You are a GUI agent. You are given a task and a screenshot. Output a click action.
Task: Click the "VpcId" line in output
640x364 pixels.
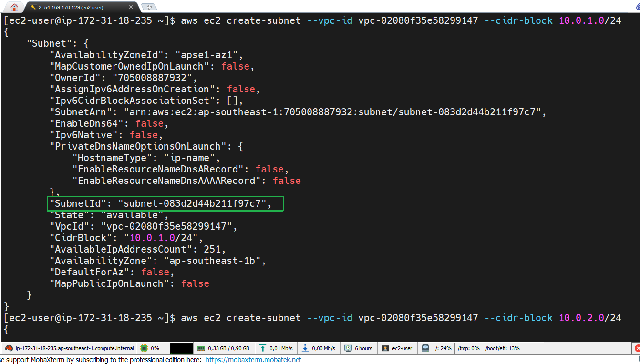[x=144, y=226]
